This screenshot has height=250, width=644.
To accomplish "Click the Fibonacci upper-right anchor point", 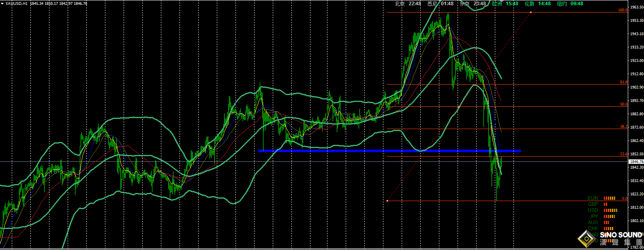I will pos(531,13).
